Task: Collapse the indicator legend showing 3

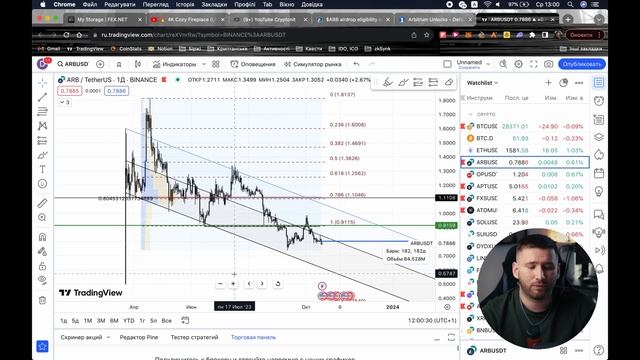Action: (x=65, y=102)
